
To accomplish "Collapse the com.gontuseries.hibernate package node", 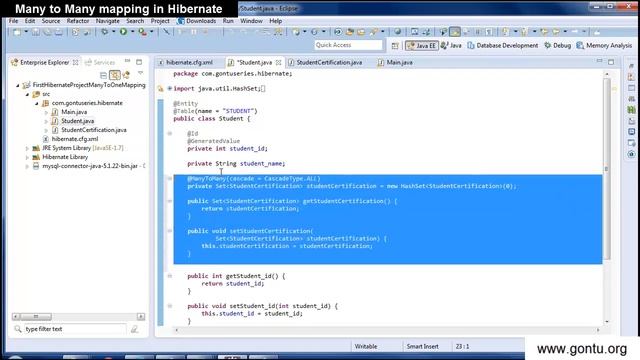I will 37,103.
